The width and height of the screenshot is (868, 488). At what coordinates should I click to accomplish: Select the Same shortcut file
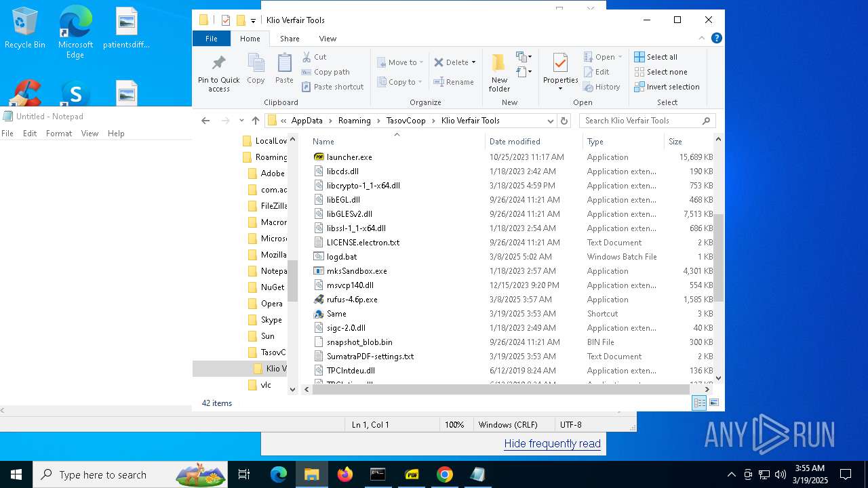pos(336,314)
